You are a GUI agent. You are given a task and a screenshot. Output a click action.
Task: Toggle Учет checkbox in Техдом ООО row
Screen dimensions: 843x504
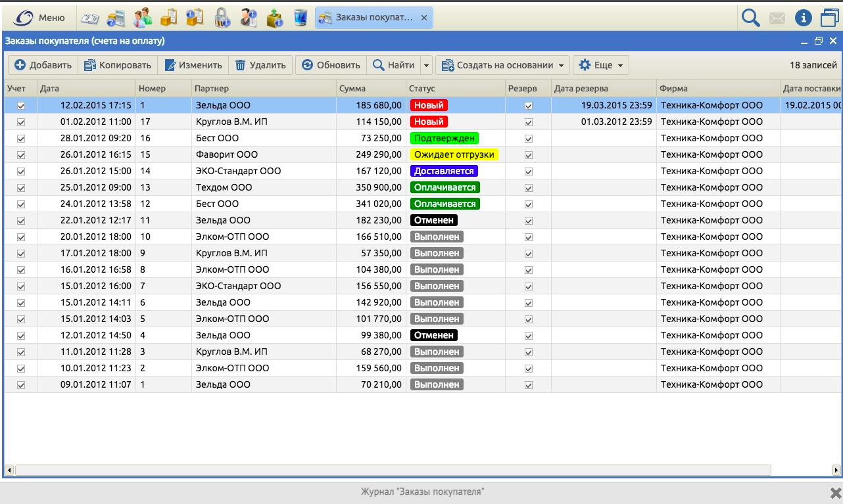coord(21,188)
